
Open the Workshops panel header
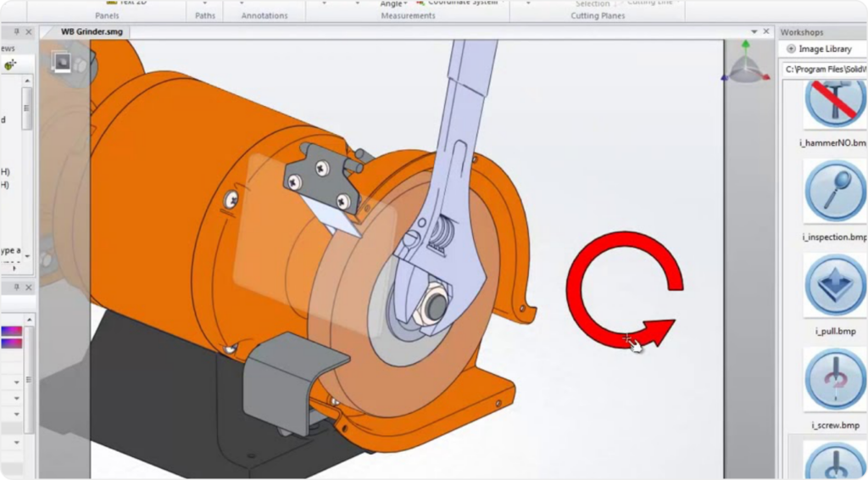point(802,31)
